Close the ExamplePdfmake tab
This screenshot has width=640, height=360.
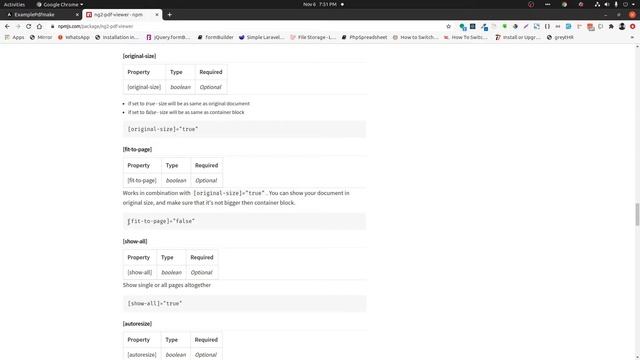(77, 15)
